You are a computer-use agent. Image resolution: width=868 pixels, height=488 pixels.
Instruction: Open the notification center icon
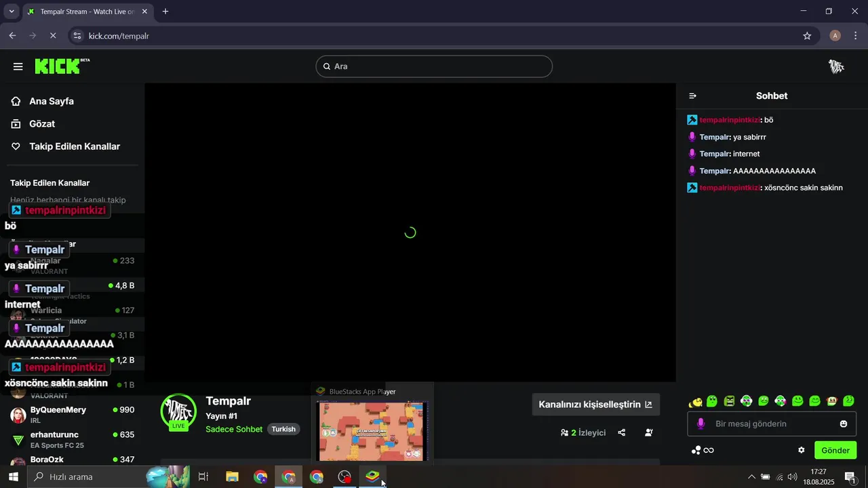850,477
